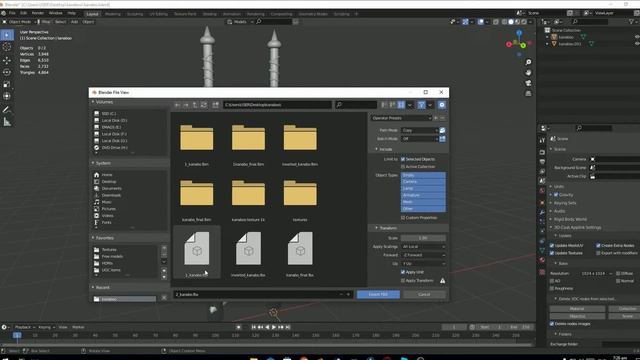Click the Cancel button in file dialog

click(x=424, y=294)
